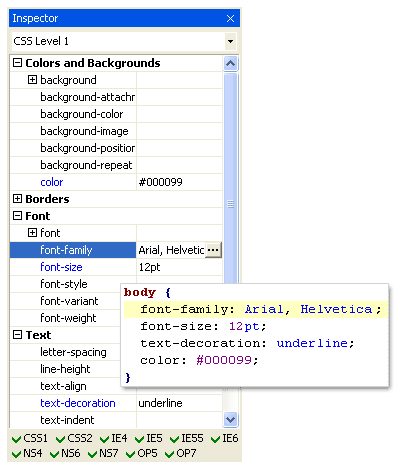Edit the underline text-decoration value
Viewport: 400px width, 471px height.
tap(179, 403)
